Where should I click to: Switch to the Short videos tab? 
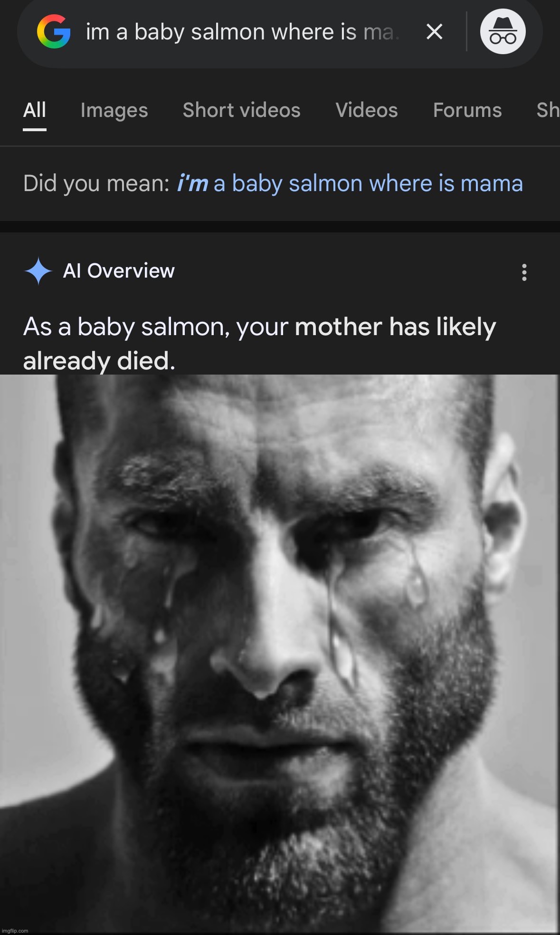click(241, 110)
